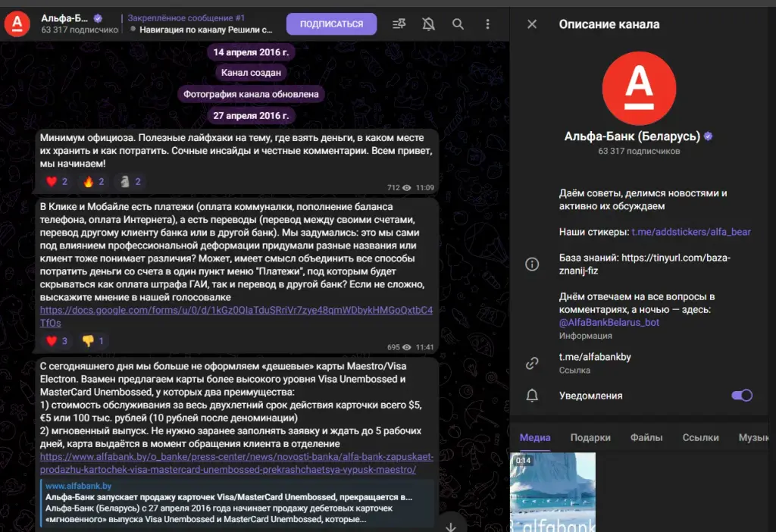
Task: Switch to the Музыка tab
Action: (754, 437)
